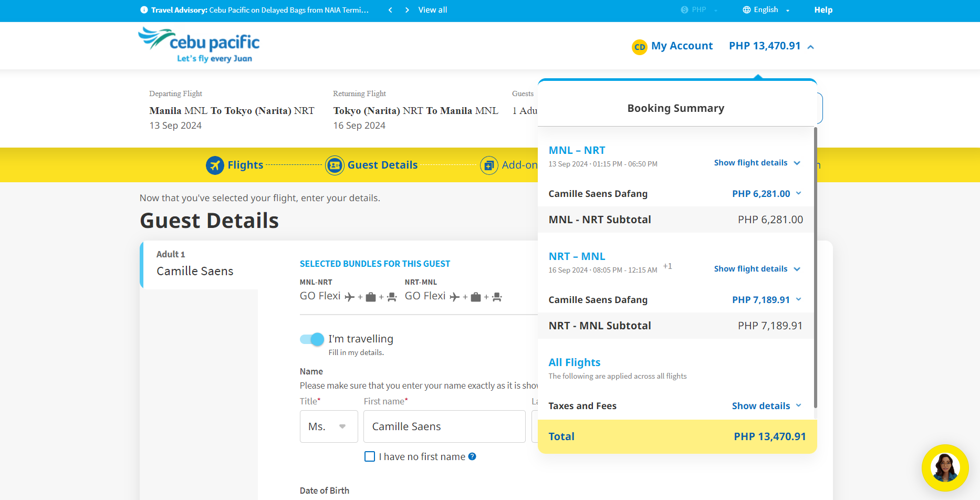Click 'SELECTED BUNDLES FOR THIS GUEST' heading
This screenshot has height=500, width=980.
point(375,264)
